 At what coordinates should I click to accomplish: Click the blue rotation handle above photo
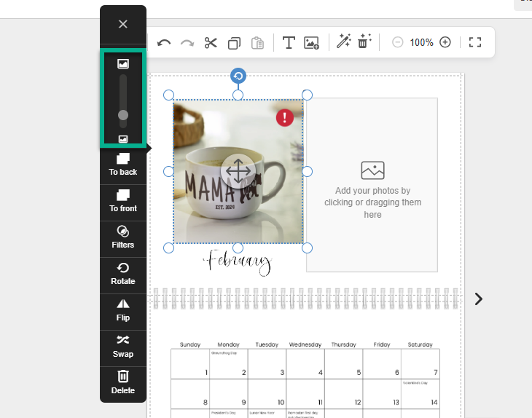click(x=238, y=76)
